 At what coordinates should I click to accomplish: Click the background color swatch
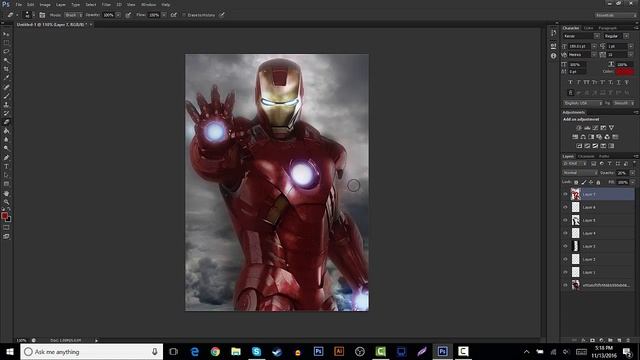click(x=9, y=220)
